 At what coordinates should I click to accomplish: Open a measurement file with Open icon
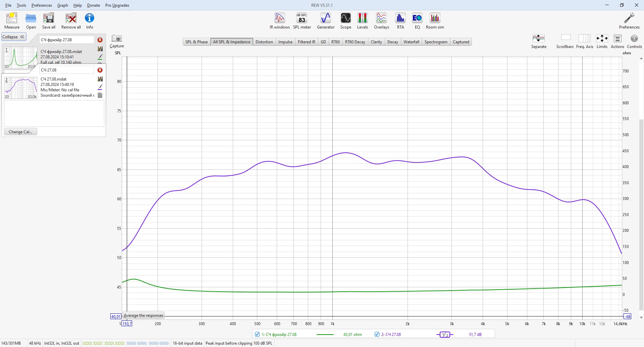click(x=31, y=21)
